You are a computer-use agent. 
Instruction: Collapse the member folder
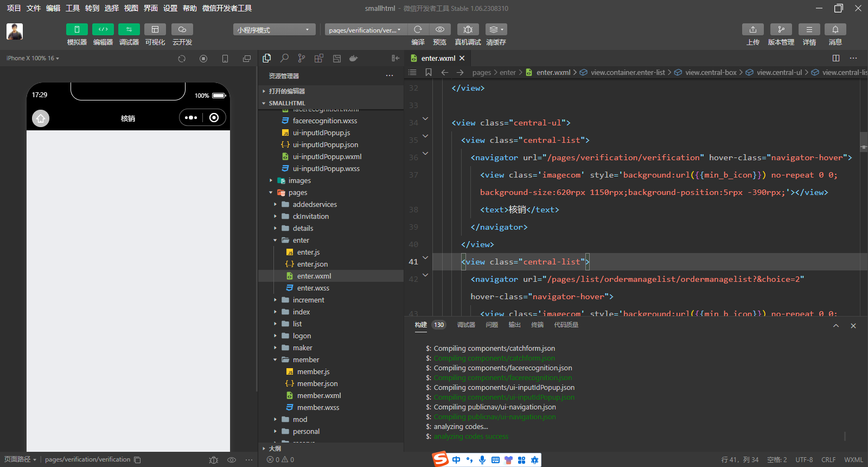pos(305,360)
